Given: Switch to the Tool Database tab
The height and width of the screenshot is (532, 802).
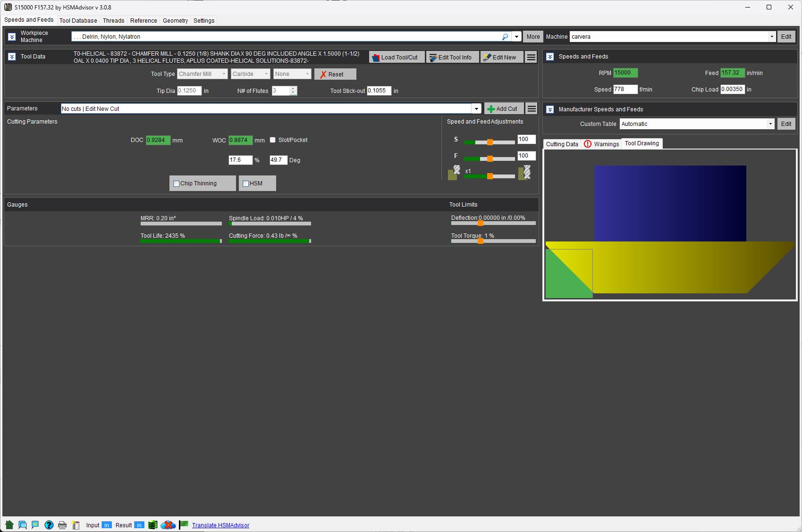Looking at the screenshot, I should (78, 21).
